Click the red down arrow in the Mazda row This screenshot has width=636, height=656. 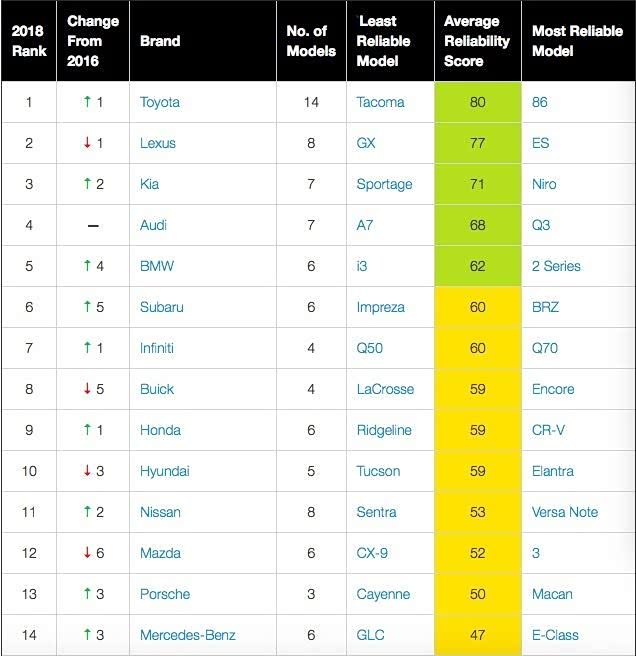[86, 553]
